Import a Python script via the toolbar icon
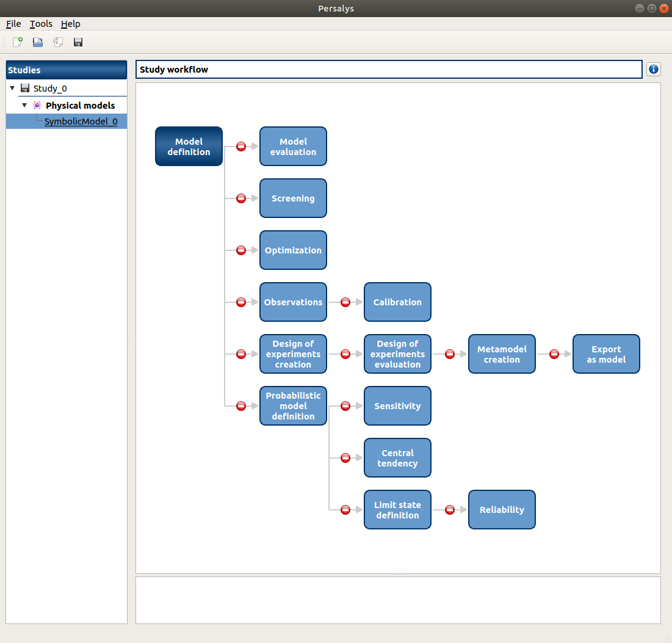 tap(57, 42)
